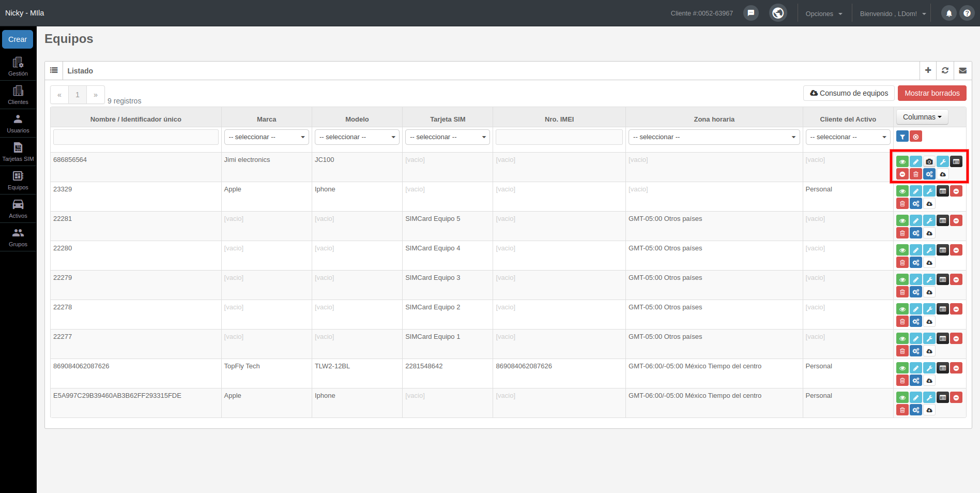Expand the Columnas dropdown
Screen dimensions: 980x493
tap(922, 117)
